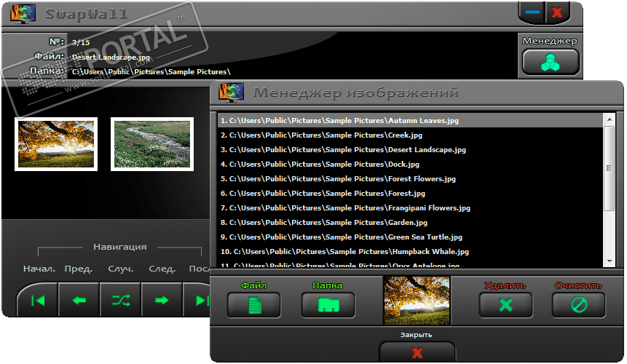Select list row 5. Forest Flowers.jpg
627x364 pixels.
point(410,179)
